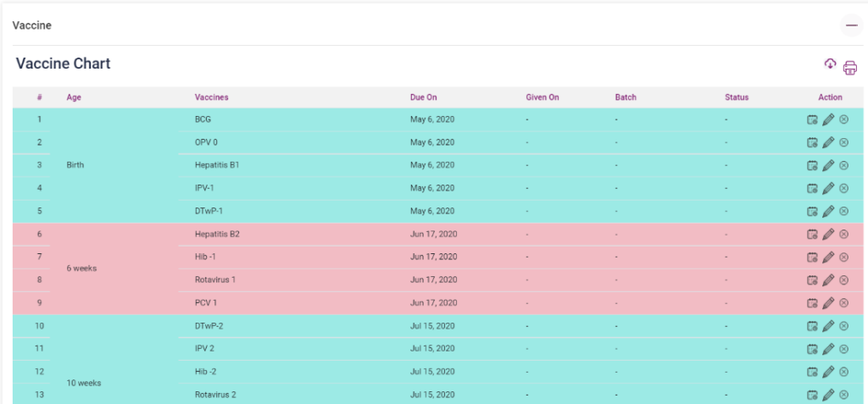Click the Due On column header
Screen dimensions: 868x404
pyautogui.click(x=423, y=97)
